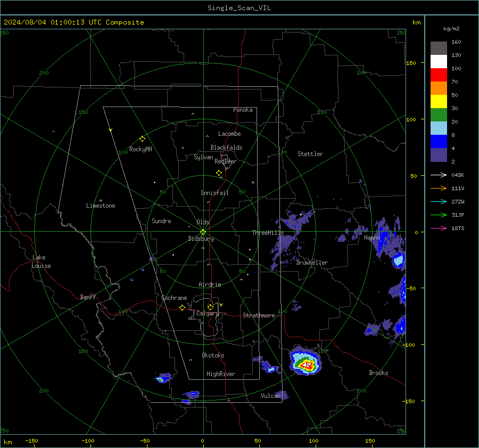Click the Single_Scan_VIL title
The height and width of the screenshot is (448, 479).
(x=239, y=8)
